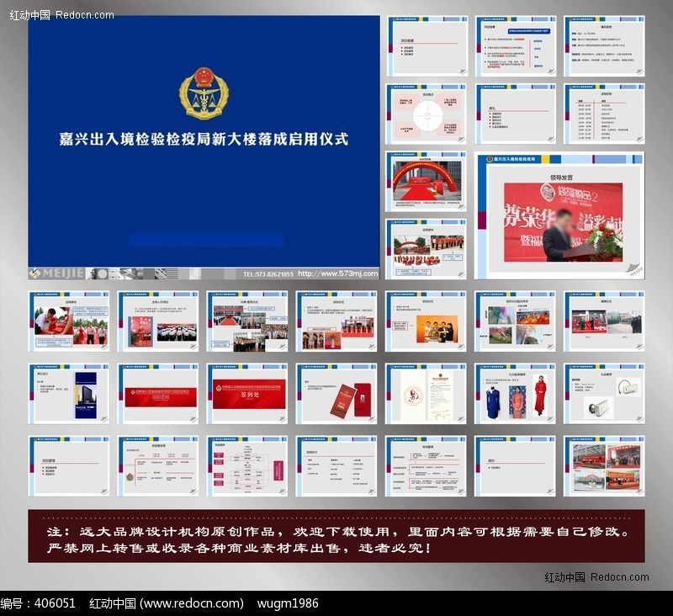
Task: Open the large 领导发言 slide
Action: click(559, 215)
